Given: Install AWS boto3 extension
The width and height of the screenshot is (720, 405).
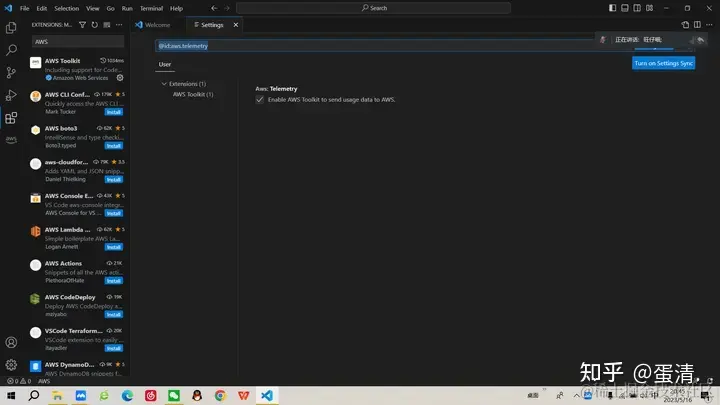Looking at the screenshot, I should (113, 146).
